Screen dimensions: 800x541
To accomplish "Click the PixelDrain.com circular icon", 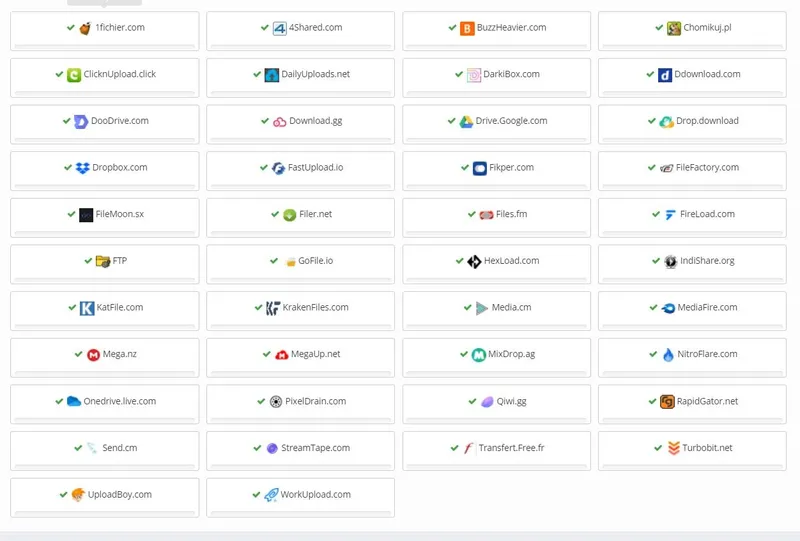I will [x=276, y=402].
